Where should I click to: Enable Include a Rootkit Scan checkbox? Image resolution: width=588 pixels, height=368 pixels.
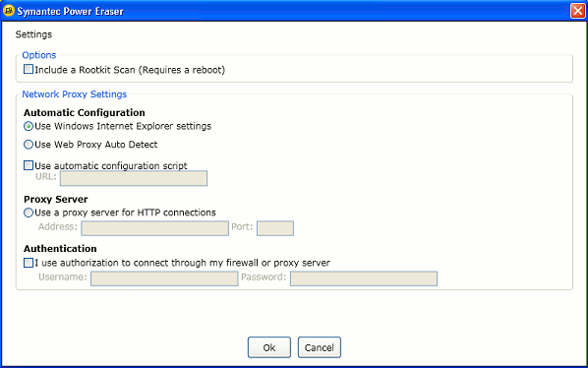(29, 69)
